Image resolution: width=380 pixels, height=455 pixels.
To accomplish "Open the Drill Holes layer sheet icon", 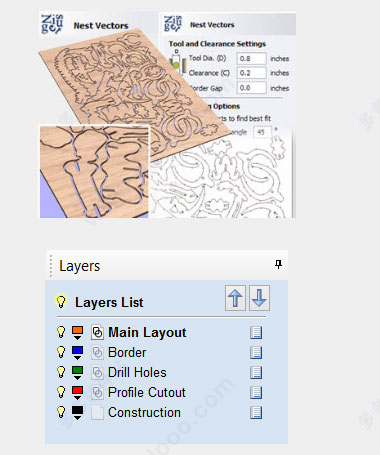I will tap(256, 373).
